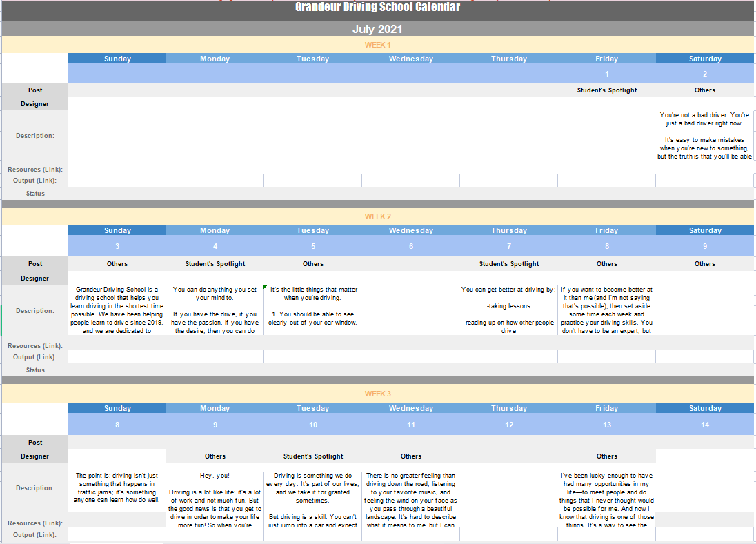
Task: Select the Others post for Week 2 Saturday 9
Action: 705,264
